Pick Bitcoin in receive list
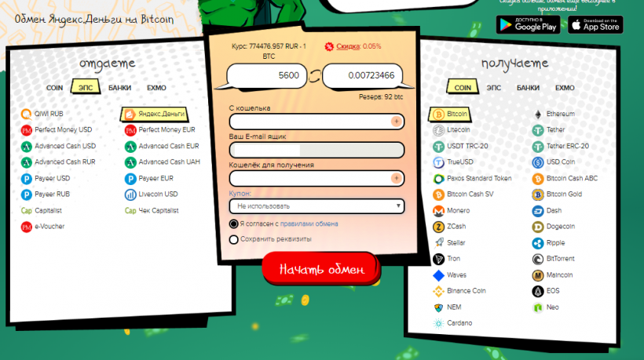The width and height of the screenshot is (644, 360). point(450,114)
